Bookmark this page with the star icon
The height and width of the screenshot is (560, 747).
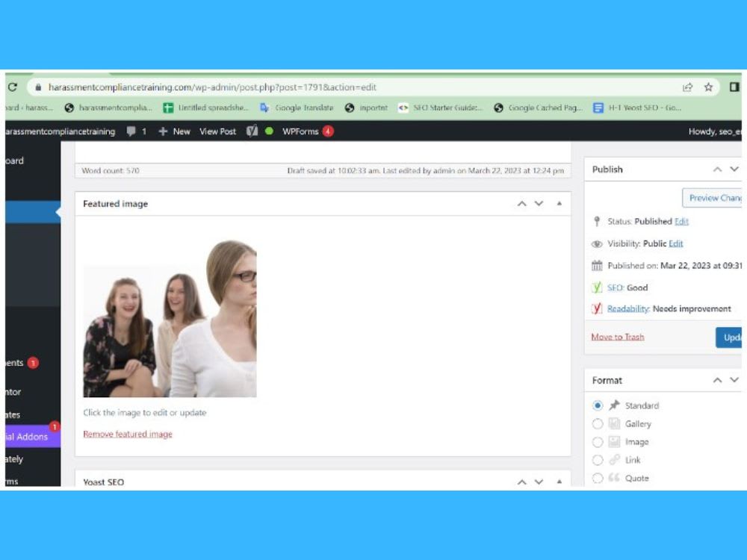click(x=708, y=87)
